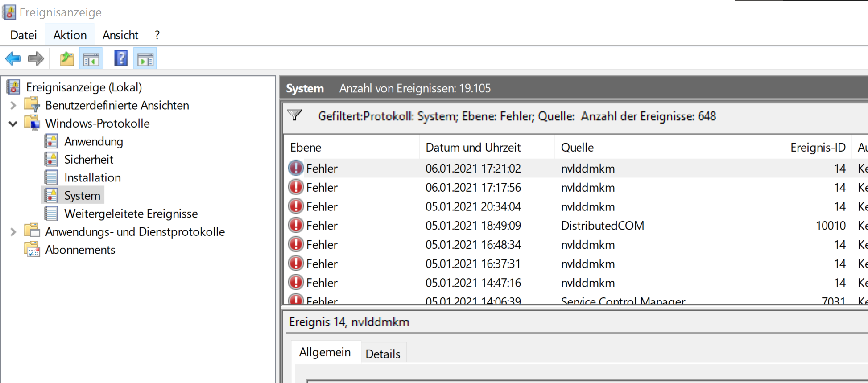
Task: Select event dated 05.01.2021 16:37:31
Action: 576,264
